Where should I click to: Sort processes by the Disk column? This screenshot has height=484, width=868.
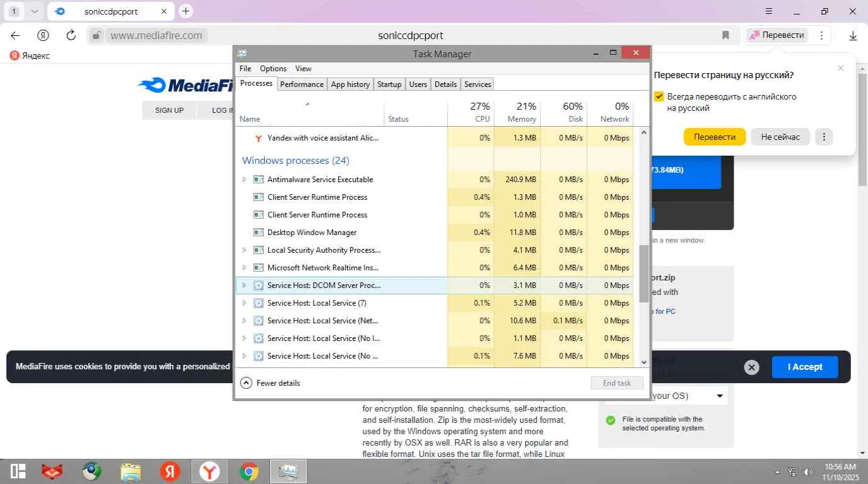tap(564, 112)
